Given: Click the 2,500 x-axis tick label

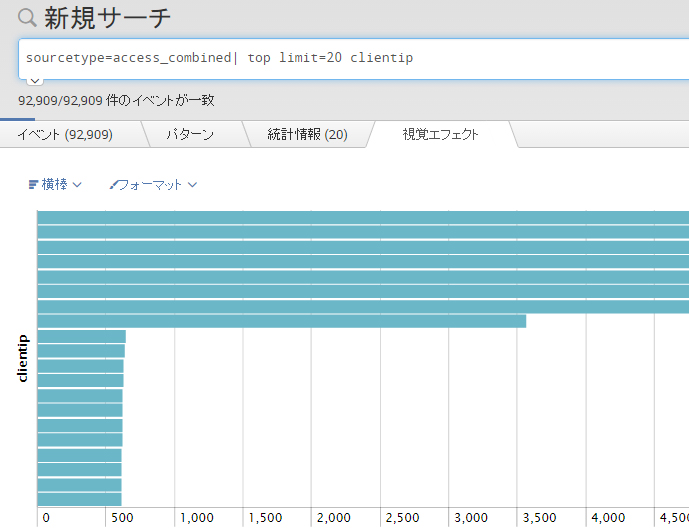Looking at the screenshot, I should (403, 518).
